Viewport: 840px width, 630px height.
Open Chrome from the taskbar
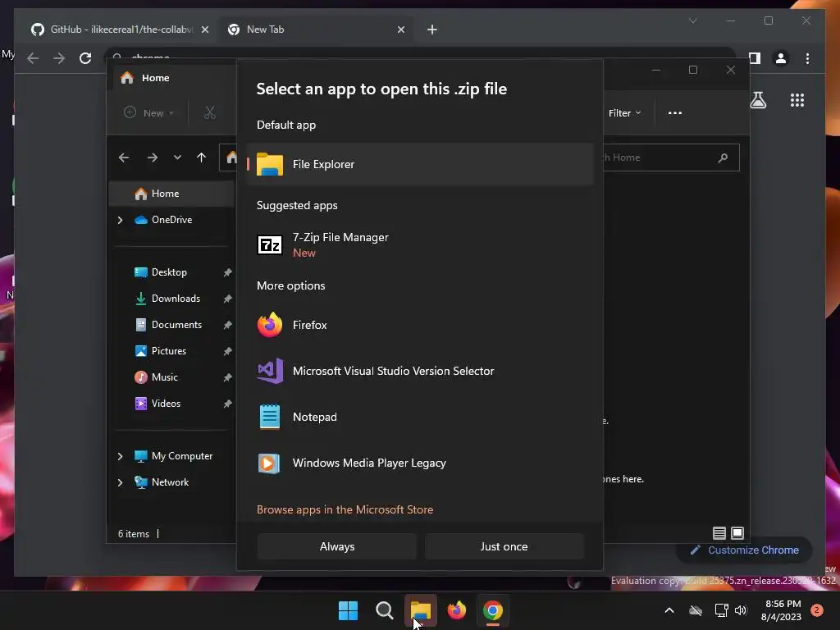coord(493,610)
